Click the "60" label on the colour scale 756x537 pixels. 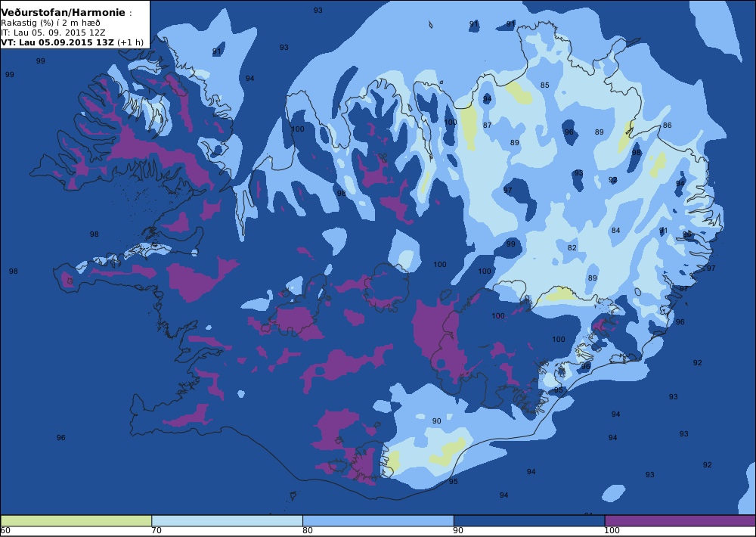pos(6,531)
